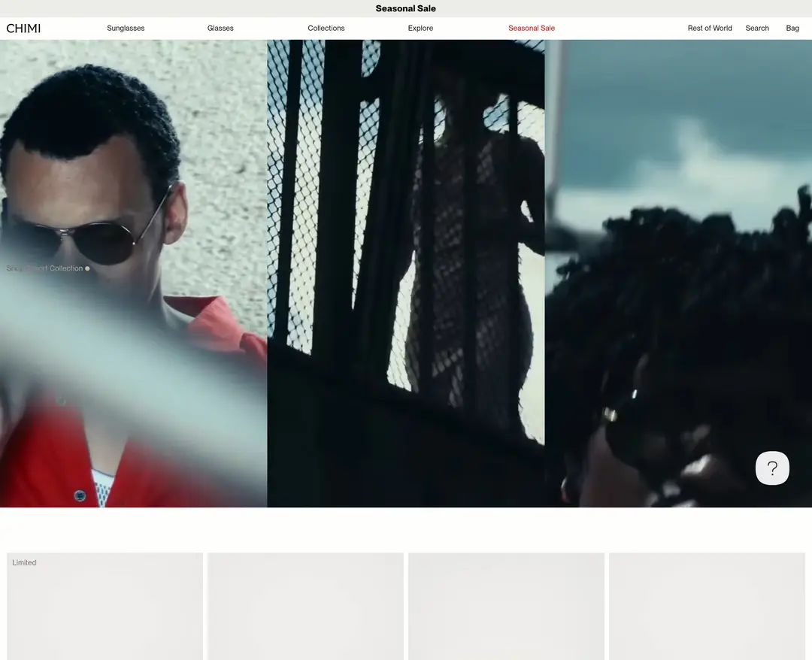The image size is (812, 660).
Task: Click the CHIMI logo
Action: click(x=23, y=29)
